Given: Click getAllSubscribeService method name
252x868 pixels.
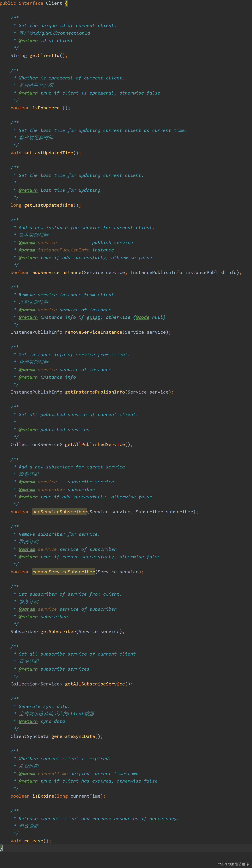Looking at the screenshot, I should [x=95, y=684].
